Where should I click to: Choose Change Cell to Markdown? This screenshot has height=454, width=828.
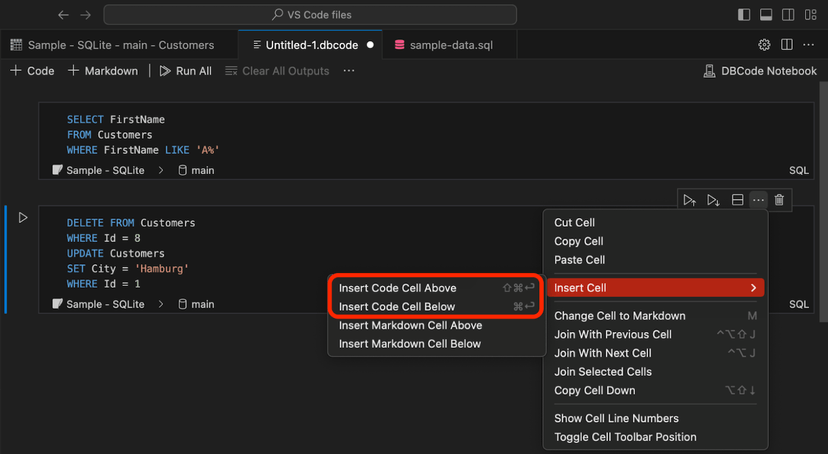click(655, 316)
